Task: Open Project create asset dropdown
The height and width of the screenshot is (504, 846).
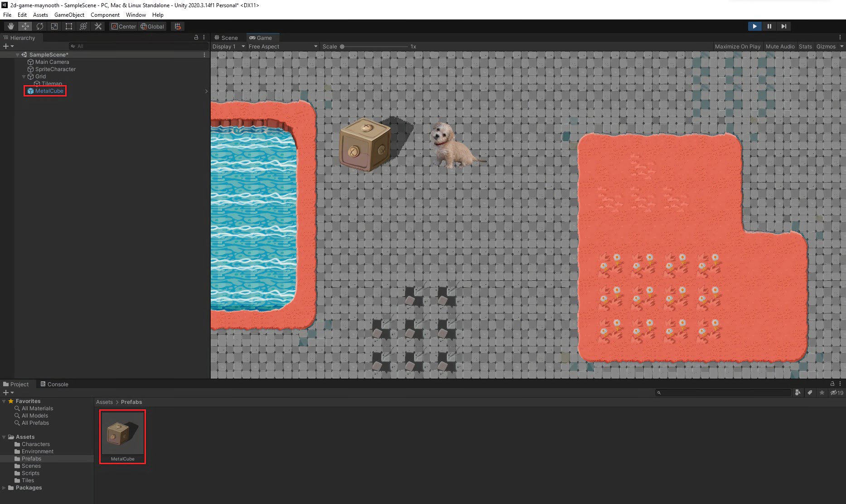Action: pyautogui.click(x=8, y=393)
